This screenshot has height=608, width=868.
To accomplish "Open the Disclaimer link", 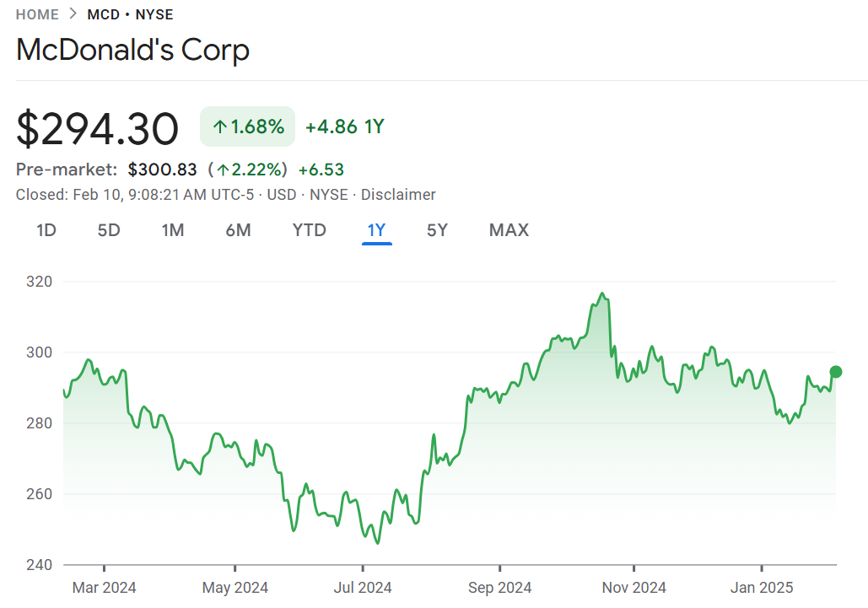I will tap(398, 195).
